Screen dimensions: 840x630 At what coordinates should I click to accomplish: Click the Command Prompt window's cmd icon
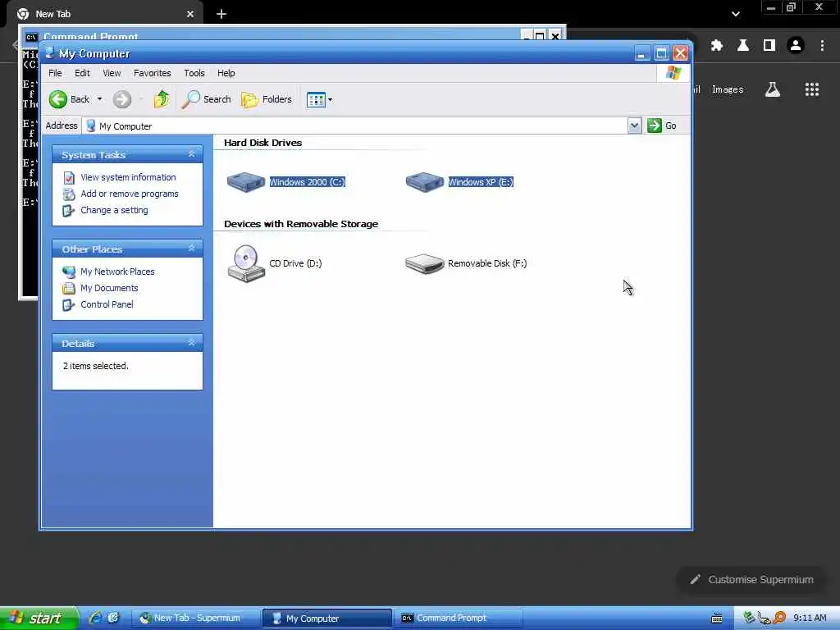click(x=32, y=36)
